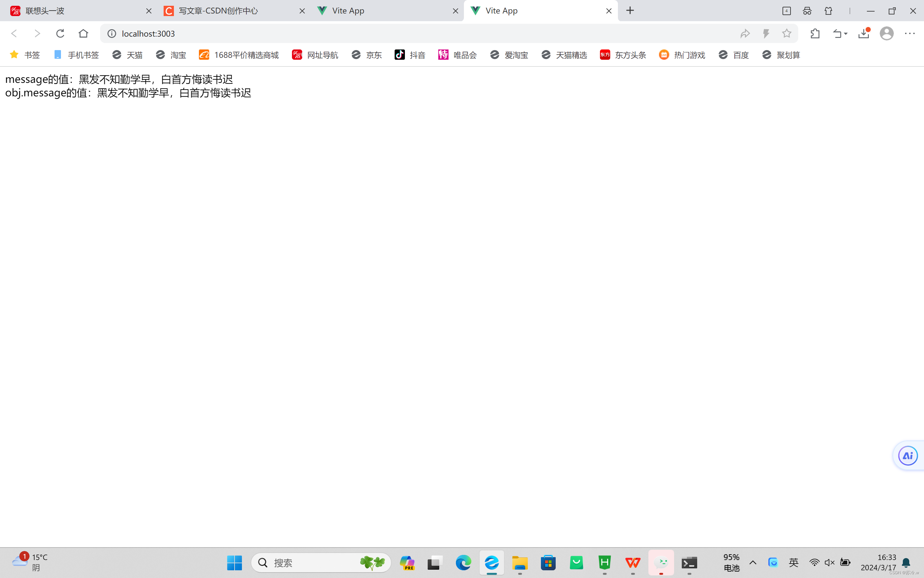Open the Wi-Fi network icon

(x=814, y=562)
